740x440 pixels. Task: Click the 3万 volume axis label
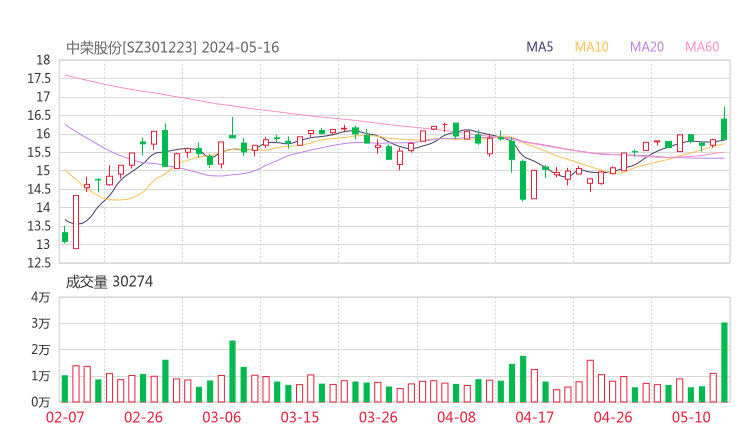41,323
